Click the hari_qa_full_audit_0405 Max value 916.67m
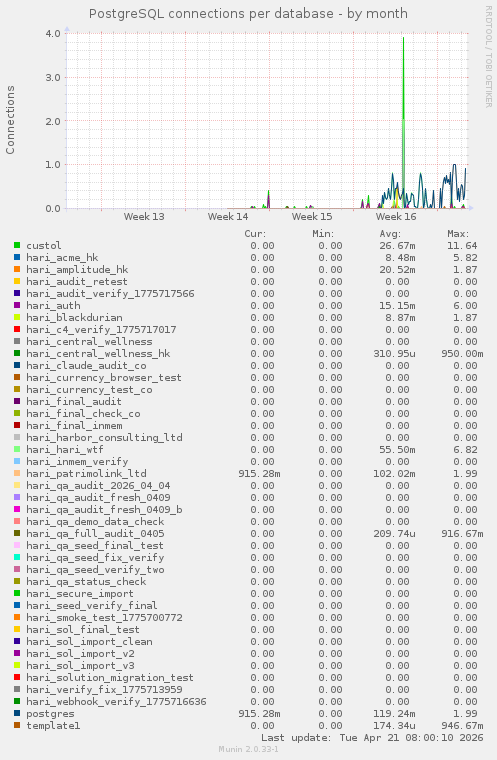This screenshot has height=760, width=497. (462, 534)
